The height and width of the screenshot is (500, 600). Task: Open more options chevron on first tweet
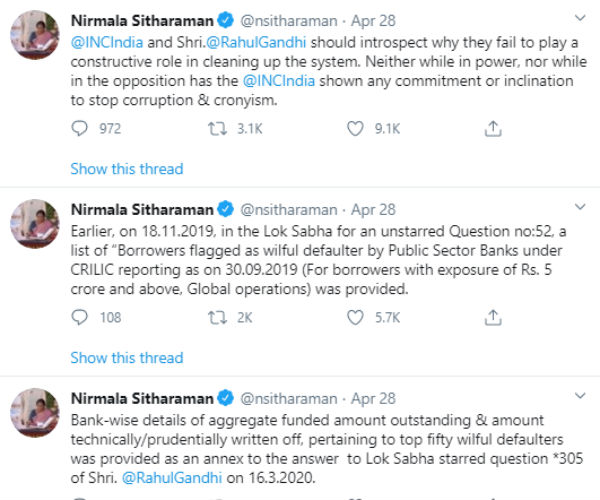[580, 18]
